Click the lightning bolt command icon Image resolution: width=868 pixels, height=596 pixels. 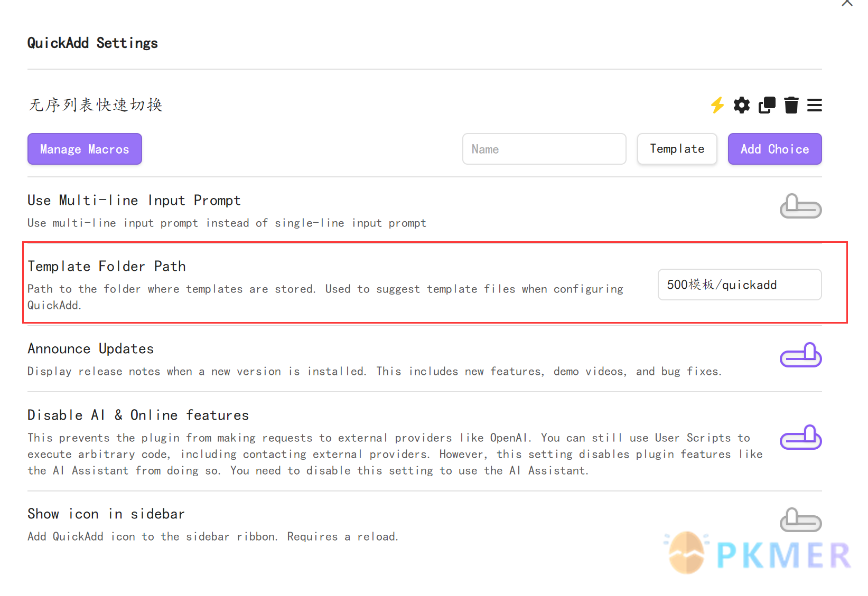tap(717, 105)
